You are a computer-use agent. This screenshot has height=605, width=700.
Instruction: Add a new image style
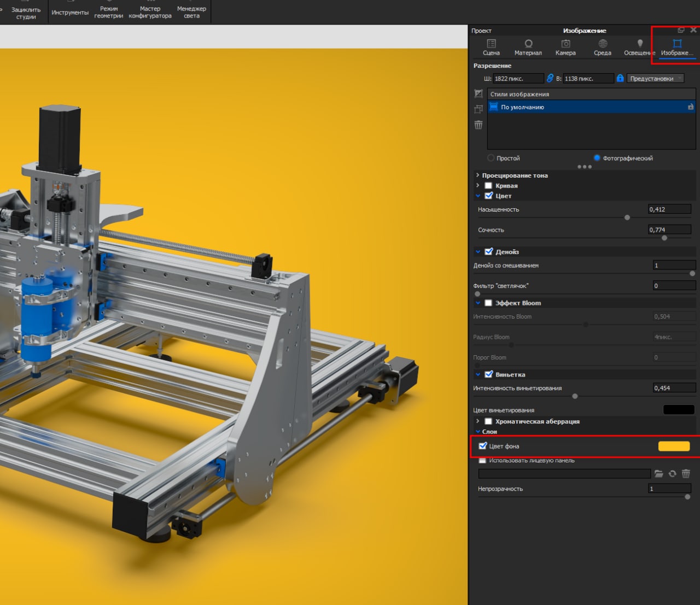point(479,94)
